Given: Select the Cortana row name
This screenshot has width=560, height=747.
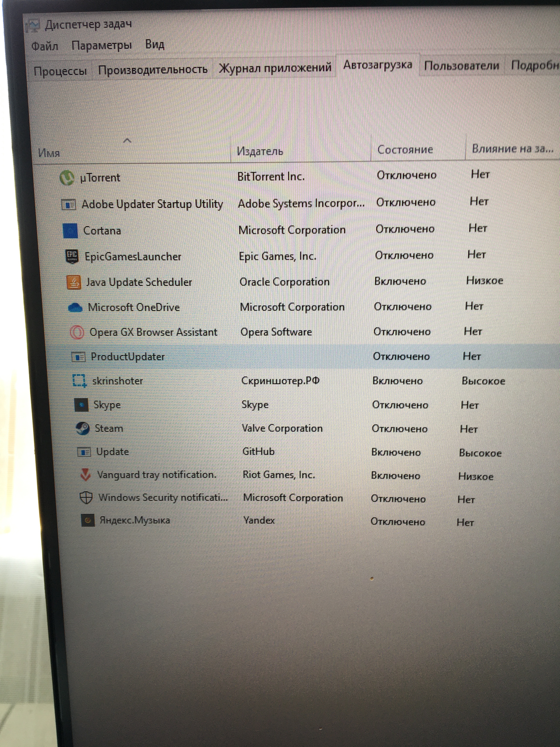Looking at the screenshot, I should click(x=102, y=231).
